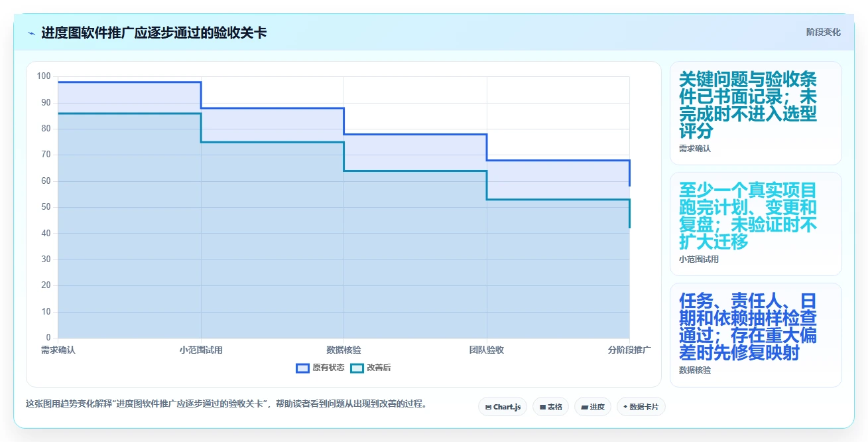Click x-axis label 分阶段推广

629,350
